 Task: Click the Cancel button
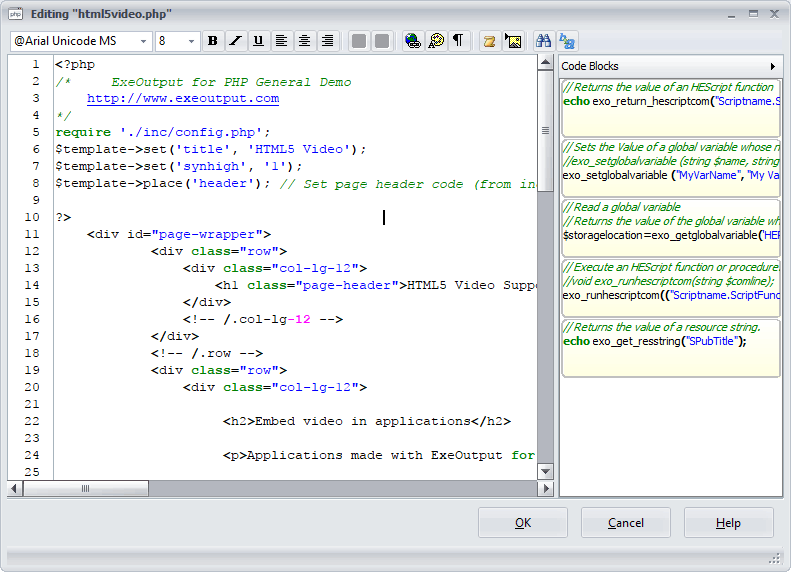(626, 523)
